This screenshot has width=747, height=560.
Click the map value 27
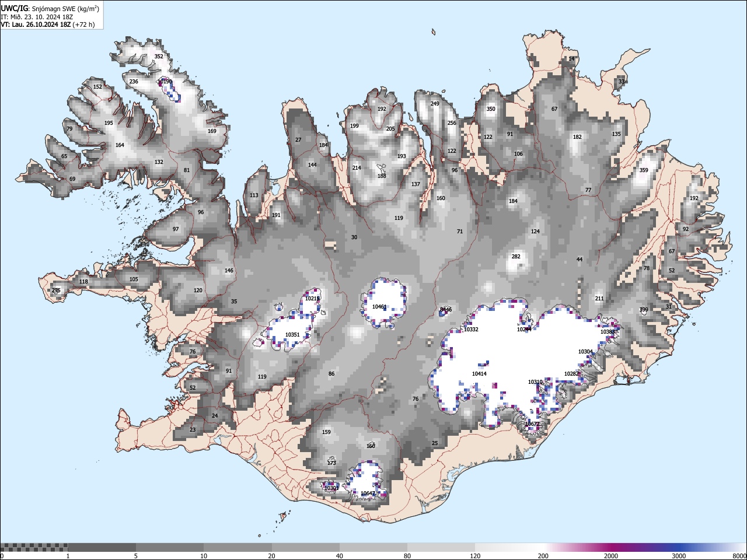(298, 140)
